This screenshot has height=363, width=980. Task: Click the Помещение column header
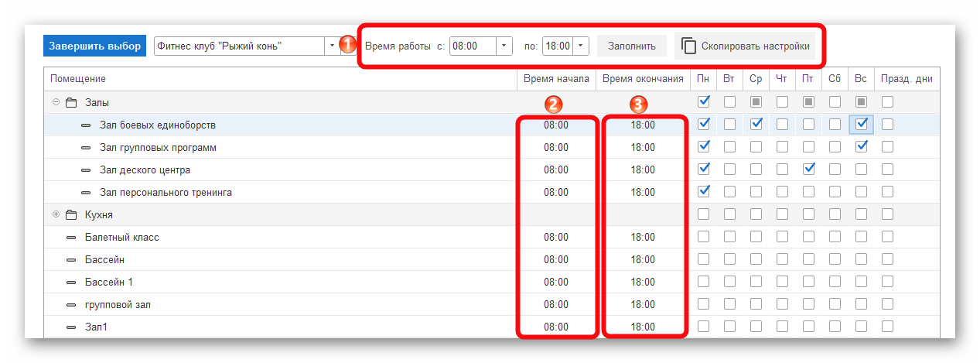click(x=78, y=79)
